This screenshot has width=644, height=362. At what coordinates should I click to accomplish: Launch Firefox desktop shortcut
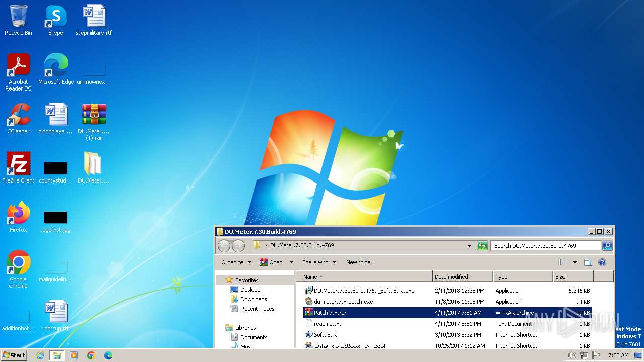pyautogui.click(x=18, y=217)
